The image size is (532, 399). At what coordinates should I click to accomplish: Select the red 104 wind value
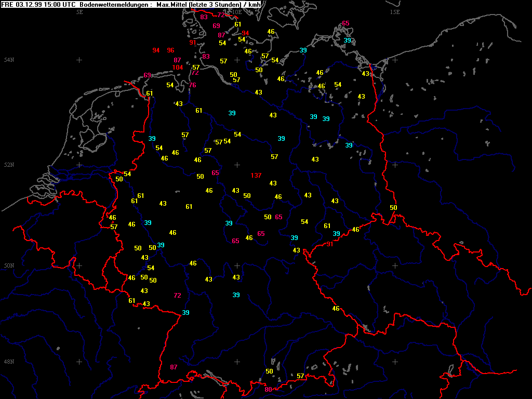178,68
